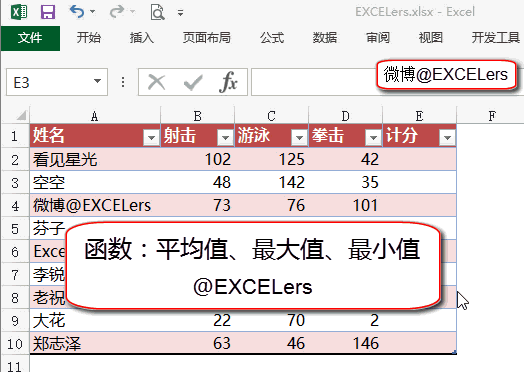Open the Name Box dropdown arrow
Screen dimensions: 524x372
pos(97,81)
